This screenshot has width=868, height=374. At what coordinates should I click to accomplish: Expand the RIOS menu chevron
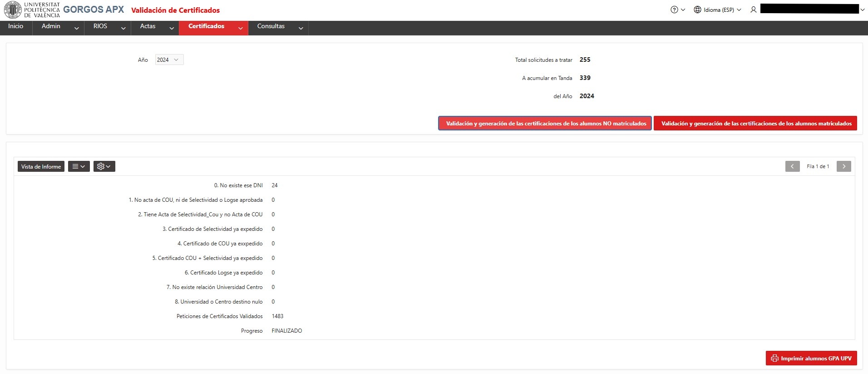[123, 28]
